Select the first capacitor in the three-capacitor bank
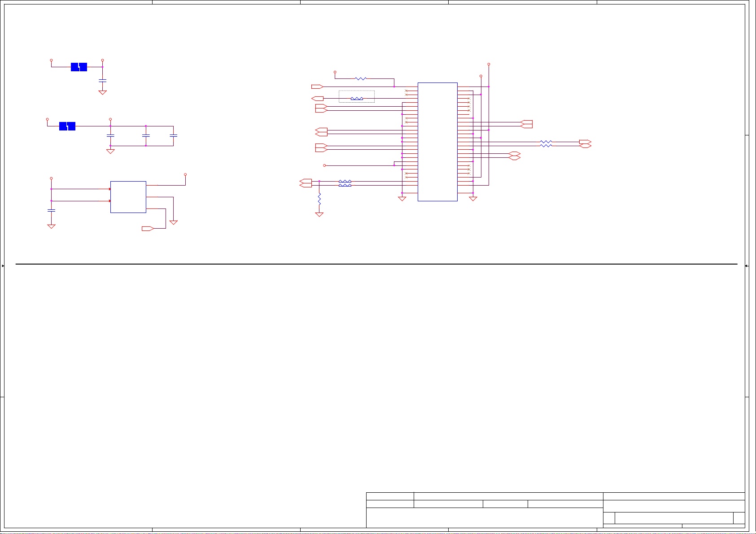The image size is (756, 534). [110, 135]
